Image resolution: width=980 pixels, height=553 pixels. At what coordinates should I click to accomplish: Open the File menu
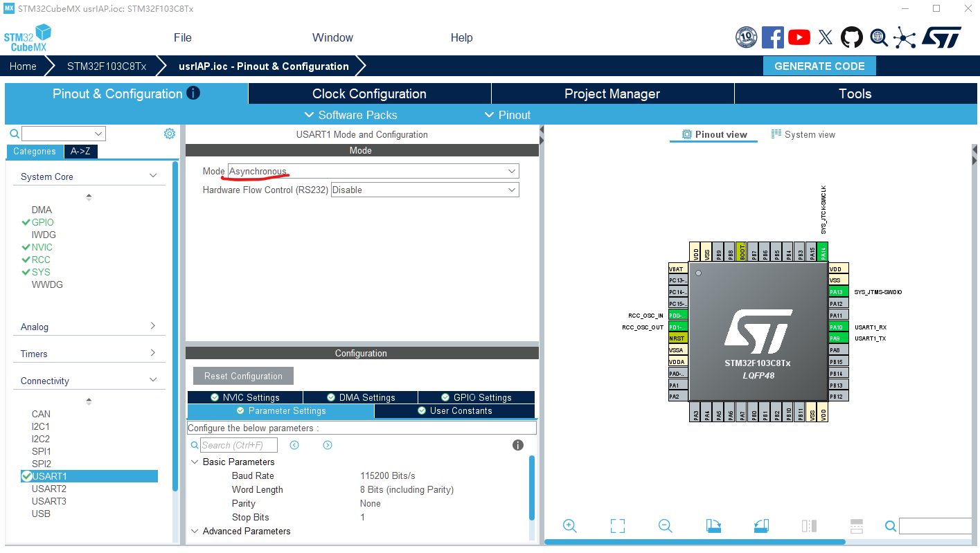[x=183, y=37]
